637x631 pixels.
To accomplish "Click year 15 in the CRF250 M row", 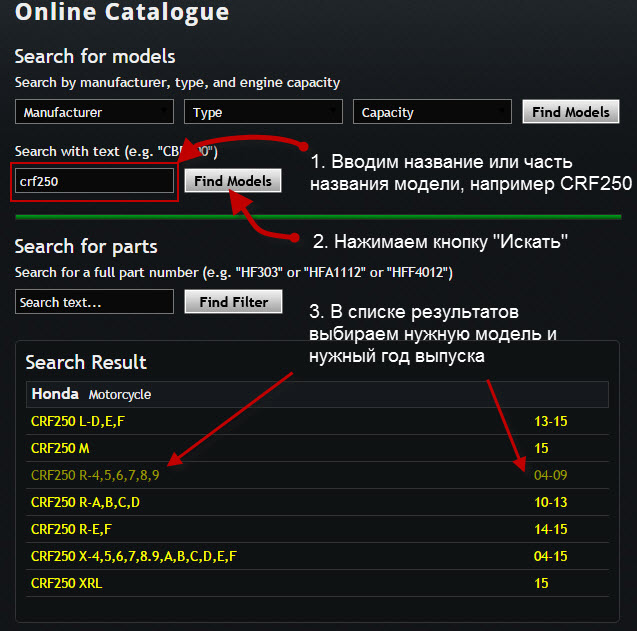I will click(541, 448).
